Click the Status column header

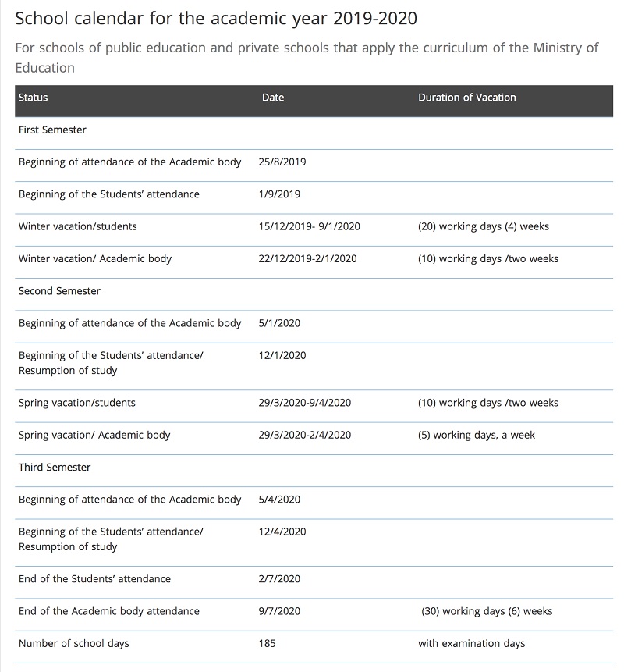pyautogui.click(x=33, y=98)
